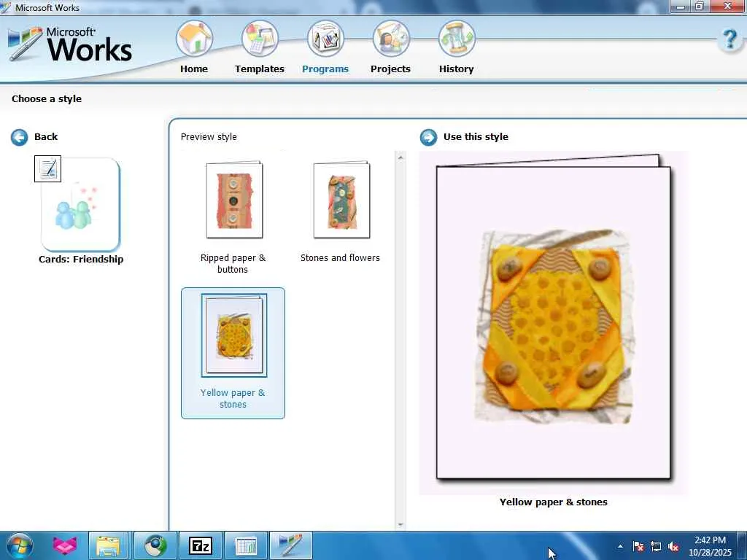Go back using the Back link

tap(46, 136)
